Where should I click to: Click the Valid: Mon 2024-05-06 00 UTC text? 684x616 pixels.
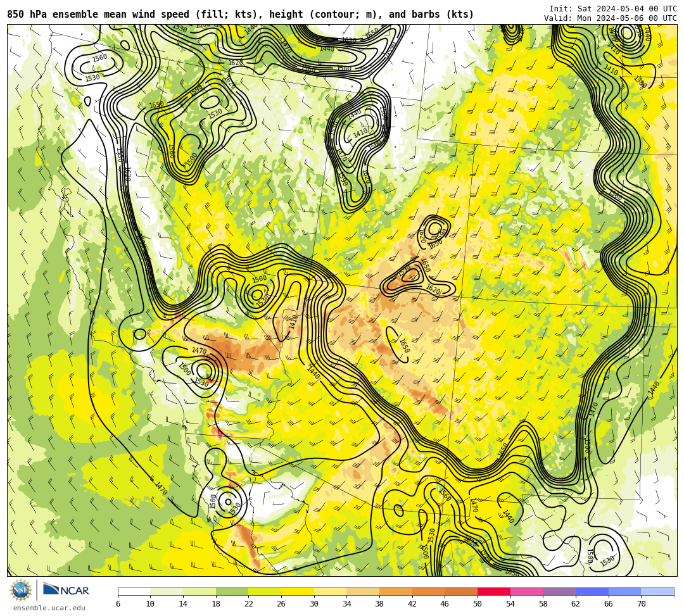[611, 18]
